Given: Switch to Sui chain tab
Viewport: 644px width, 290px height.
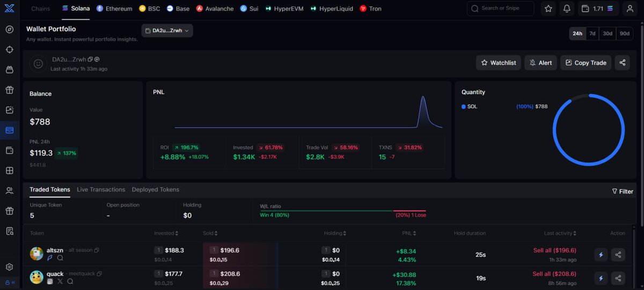Looking at the screenshot, I should [x=249, y=9].
